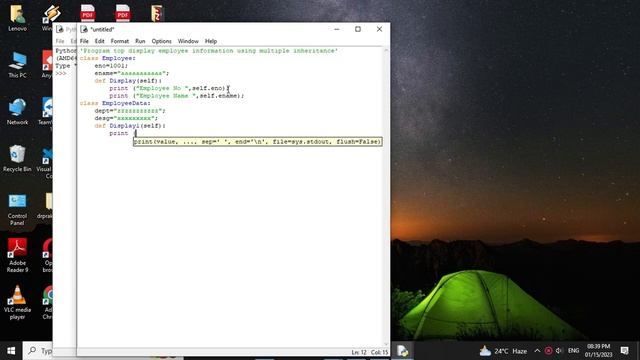Click the Ln: 12 status bar entry

[358, 352]
